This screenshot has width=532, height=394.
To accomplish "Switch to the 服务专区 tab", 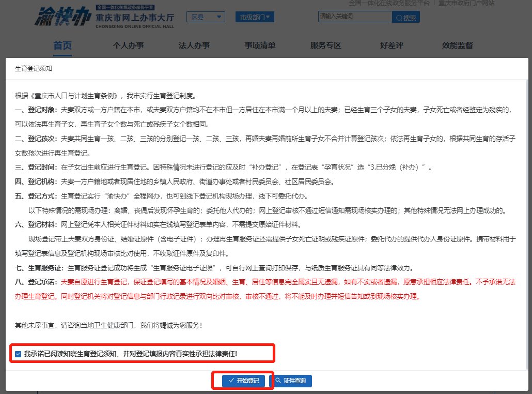I will click(325, 45).
